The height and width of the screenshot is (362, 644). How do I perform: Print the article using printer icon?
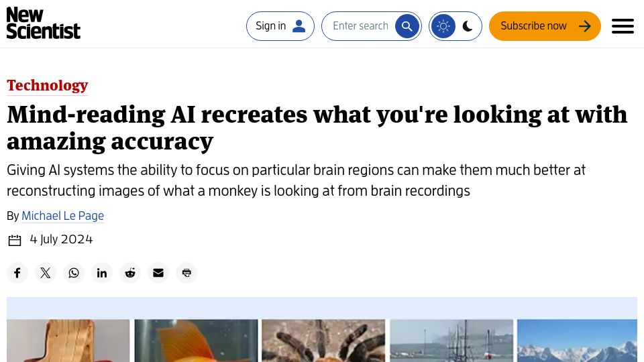[186, 273]
